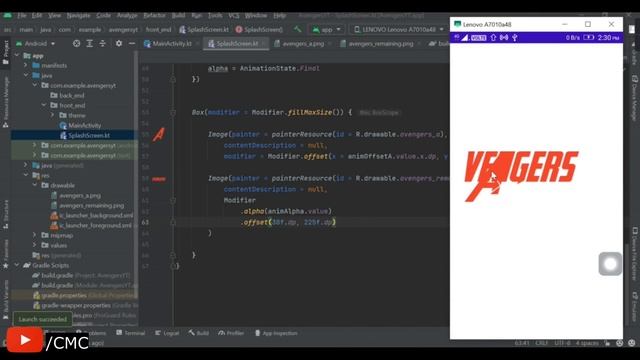Open the Navigate menu
The image size is (640, 360).
tap(78, 15)
